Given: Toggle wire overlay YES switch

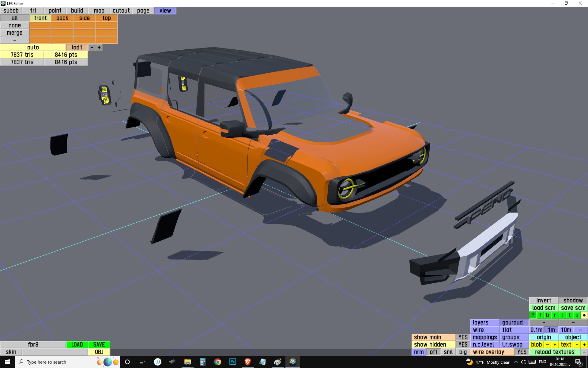Looking at the screenshot, I should click(x=522, y=352).
